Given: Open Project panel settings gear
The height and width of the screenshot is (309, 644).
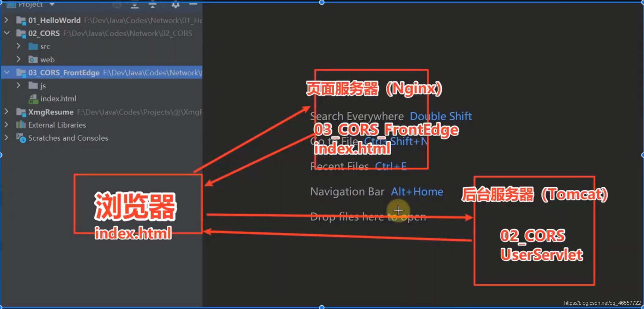Looking at the screenshot, I should pos(176,5).
